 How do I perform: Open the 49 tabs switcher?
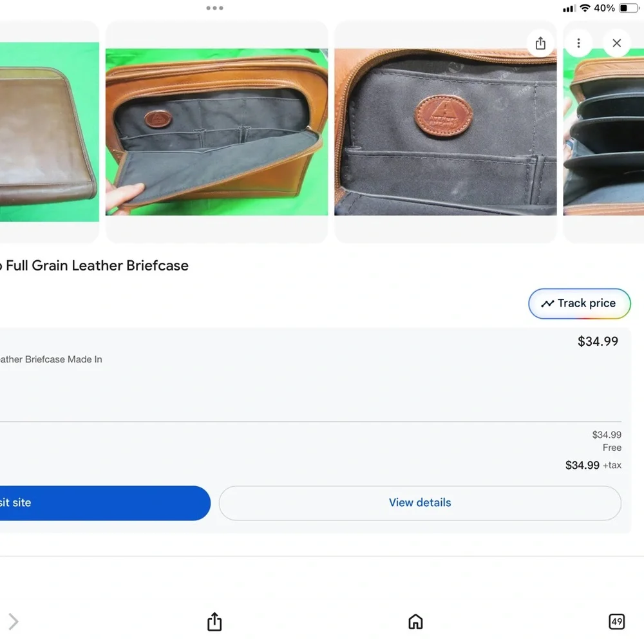pos(616,621)
